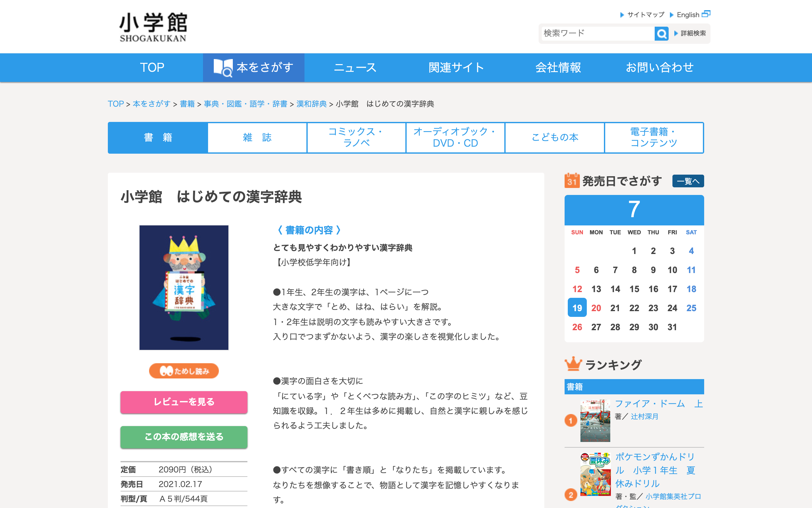Open ポケモンずかんドリル title link
This screenshot has height=508, width=812.
pyautogui.click(x=655, y=470)
